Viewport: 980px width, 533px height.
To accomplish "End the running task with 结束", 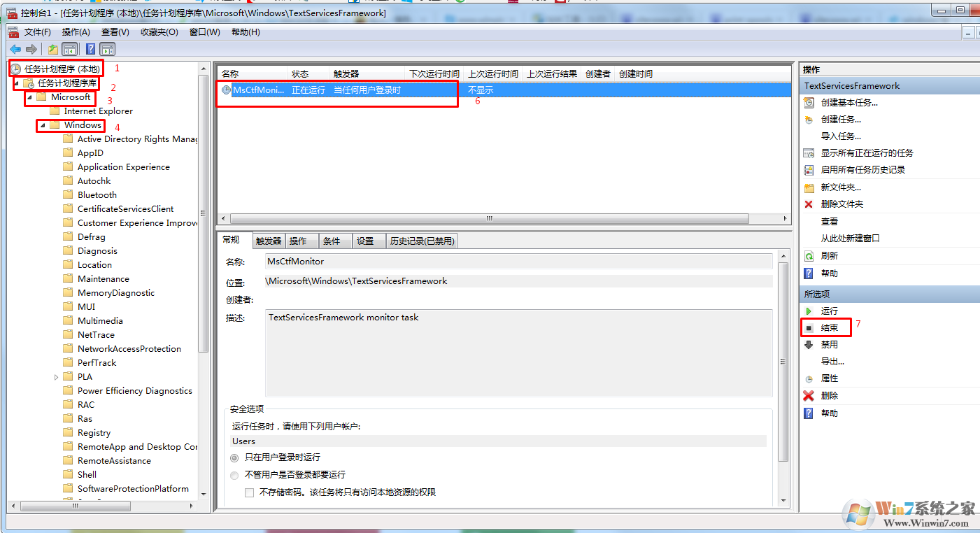I will click(829, 327).
